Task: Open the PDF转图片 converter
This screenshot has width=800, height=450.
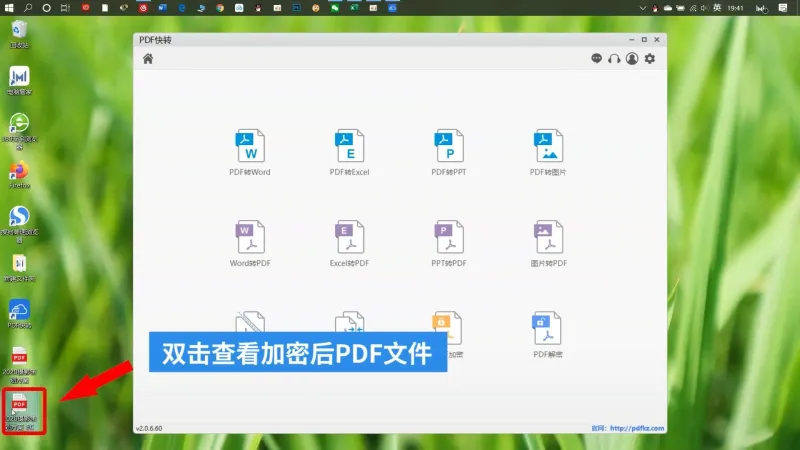Action: (548, 152)
